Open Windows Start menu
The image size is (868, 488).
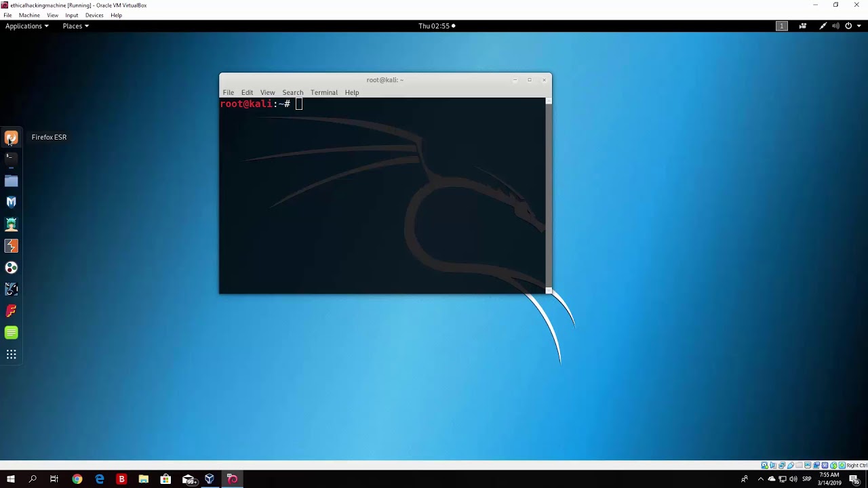coord(11,479)
